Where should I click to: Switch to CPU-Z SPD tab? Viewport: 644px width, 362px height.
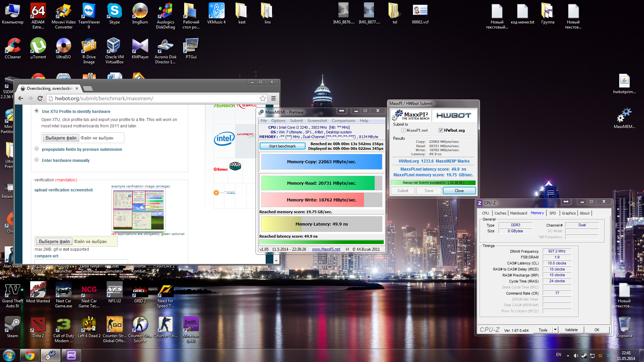tap(552, 213)
